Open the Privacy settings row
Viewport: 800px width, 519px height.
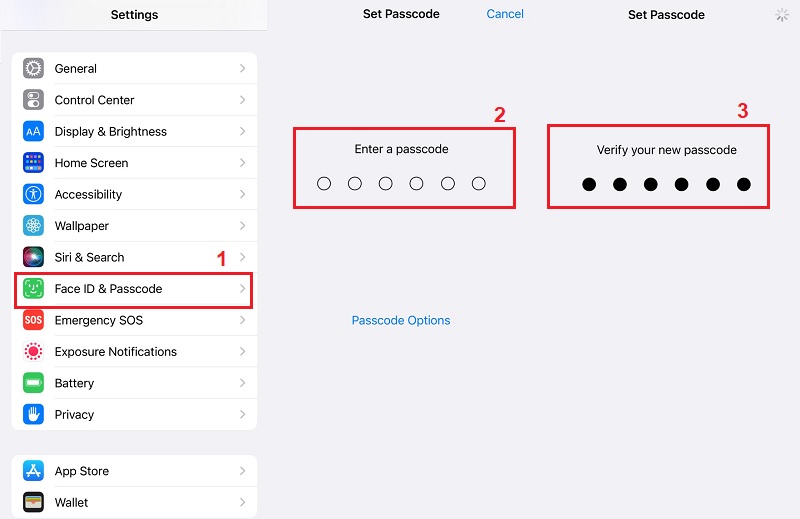74,415
